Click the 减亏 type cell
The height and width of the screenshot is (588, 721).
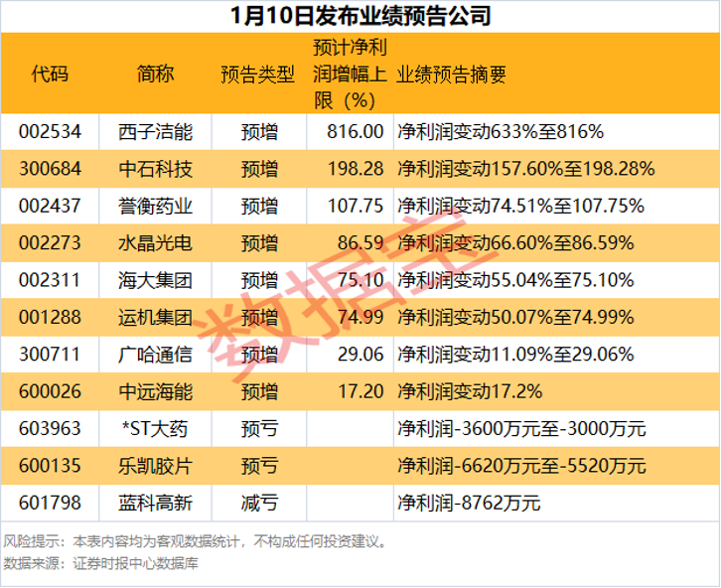(260, 505)
